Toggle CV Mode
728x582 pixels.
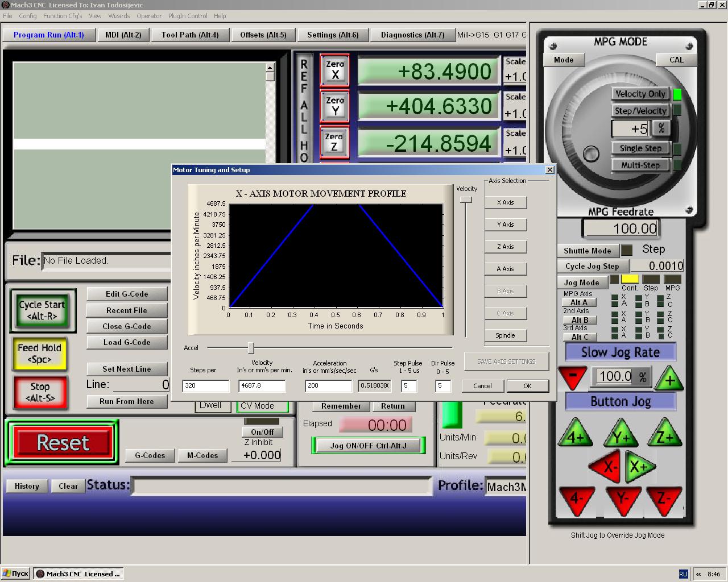262,406
